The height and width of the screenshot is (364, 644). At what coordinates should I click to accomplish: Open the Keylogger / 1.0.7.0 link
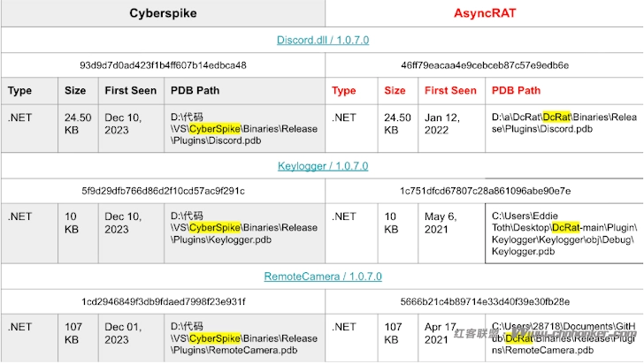pos(323,165)
